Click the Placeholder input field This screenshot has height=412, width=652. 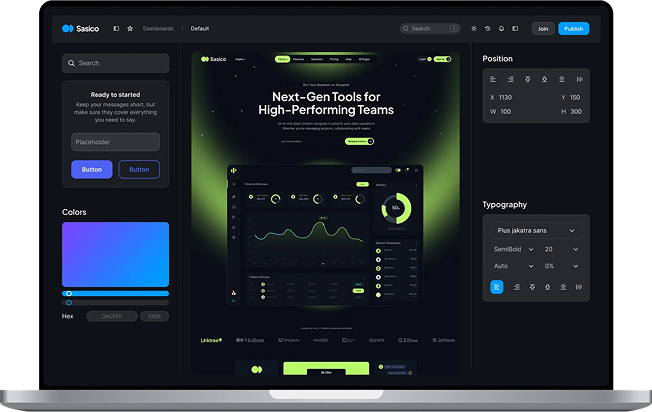click(x=115, y=142)
